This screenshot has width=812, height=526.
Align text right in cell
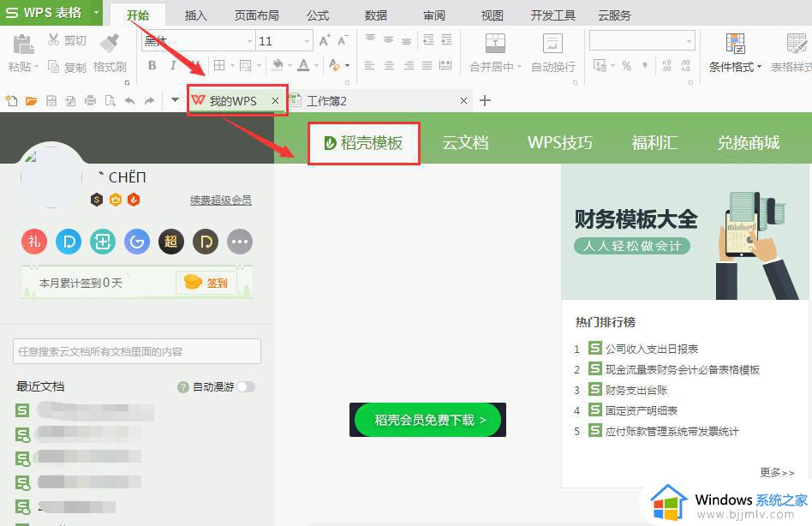[x=409, y=66]
